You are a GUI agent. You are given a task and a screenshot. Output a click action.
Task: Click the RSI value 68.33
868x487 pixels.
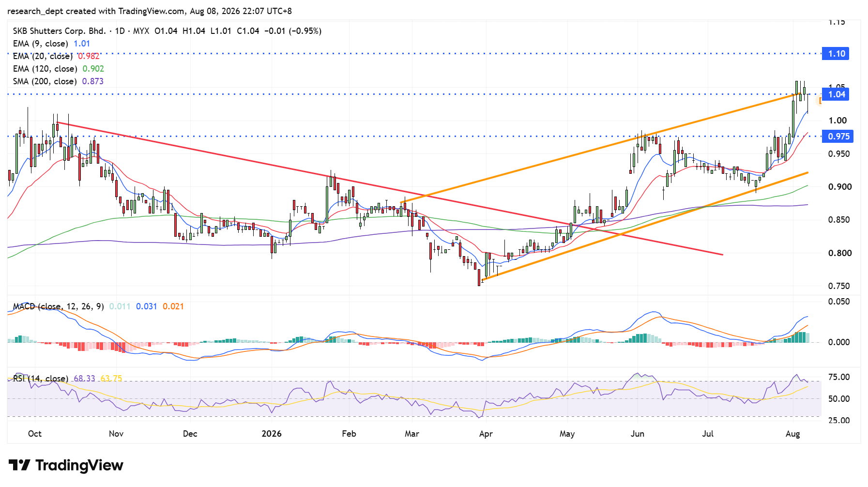85,379
